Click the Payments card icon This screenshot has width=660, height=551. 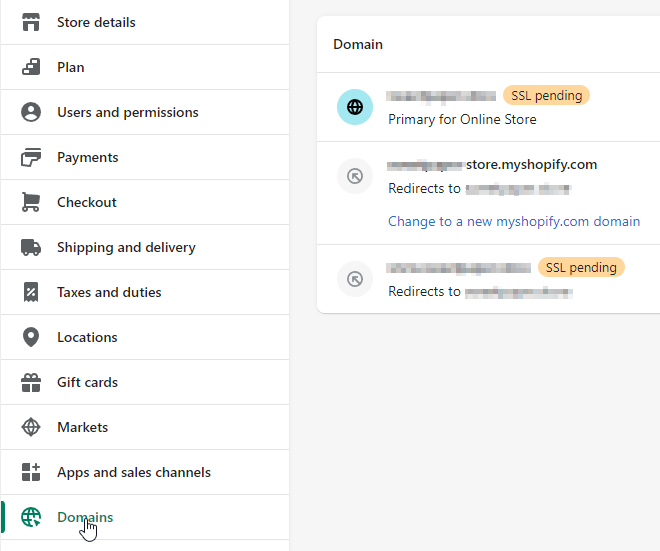(31, 157)
